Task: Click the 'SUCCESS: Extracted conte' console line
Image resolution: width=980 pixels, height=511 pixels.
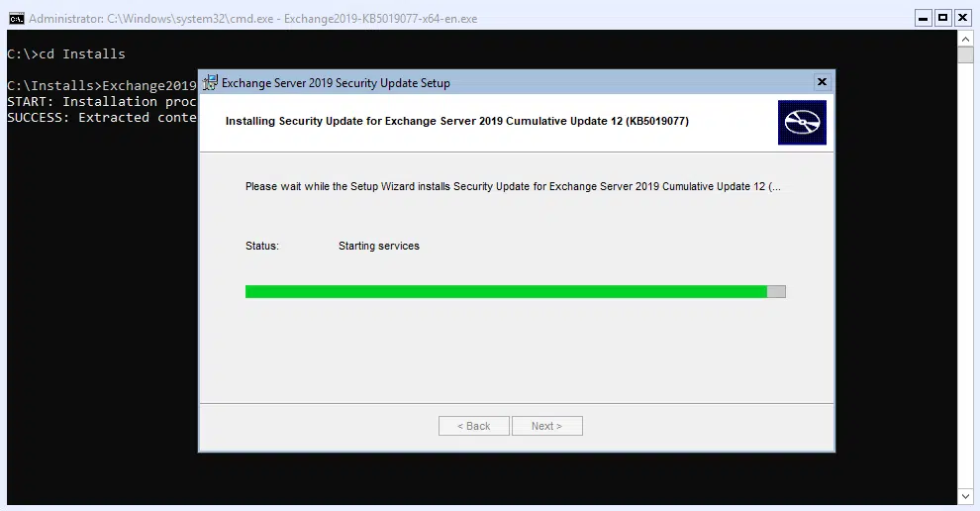Action: (x=102, y=118)
